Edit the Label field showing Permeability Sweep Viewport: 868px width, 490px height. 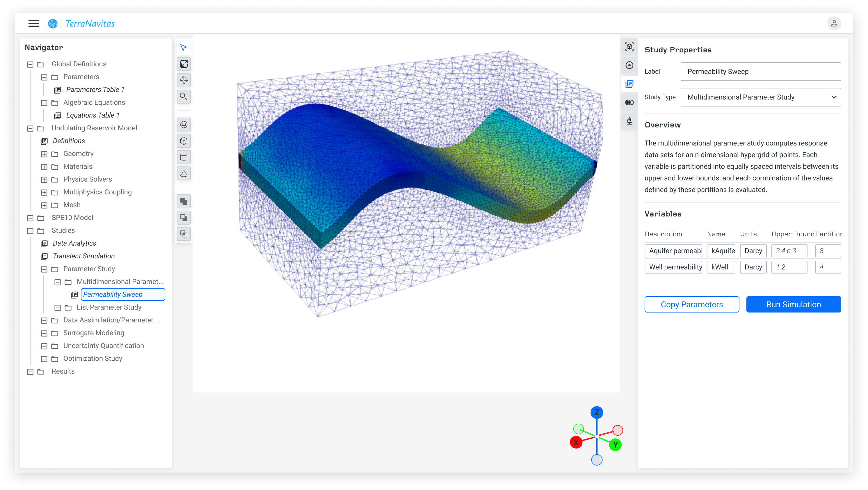760,72
